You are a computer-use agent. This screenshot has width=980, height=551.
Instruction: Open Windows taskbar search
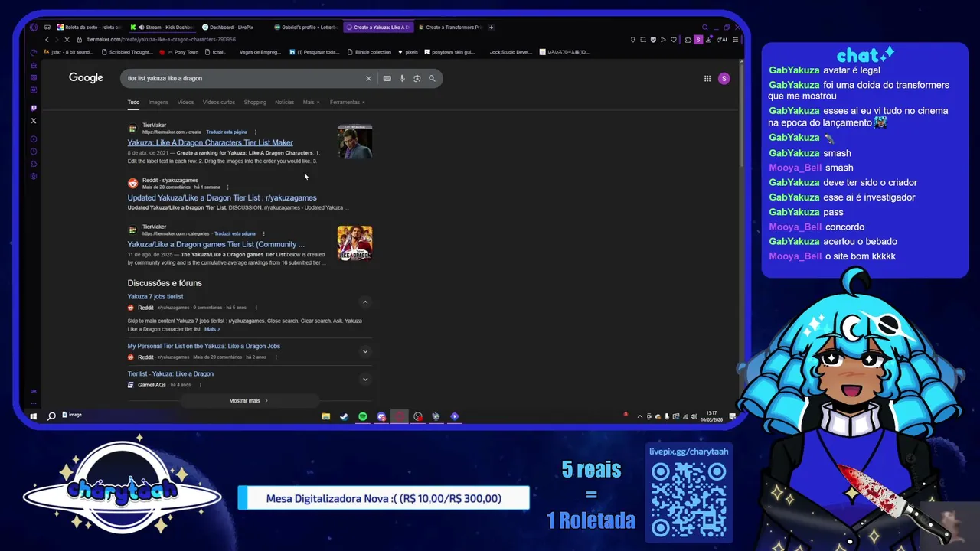click(51, 416)
